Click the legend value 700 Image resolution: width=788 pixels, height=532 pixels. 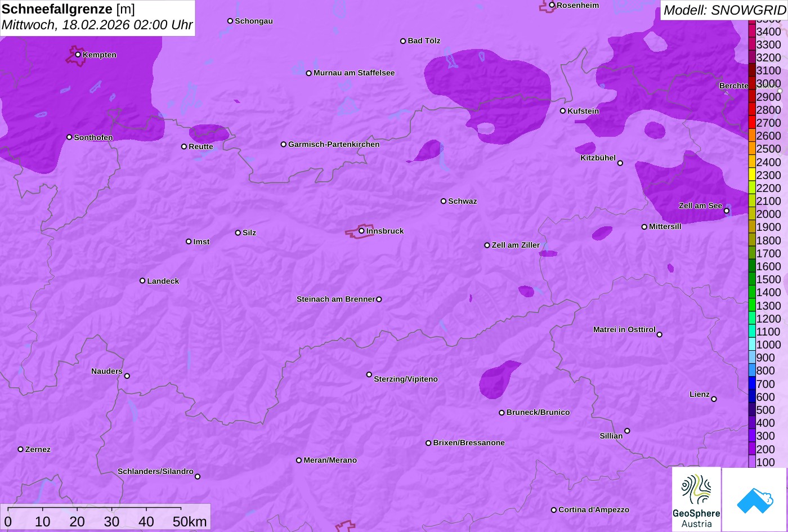pos(765,384)
